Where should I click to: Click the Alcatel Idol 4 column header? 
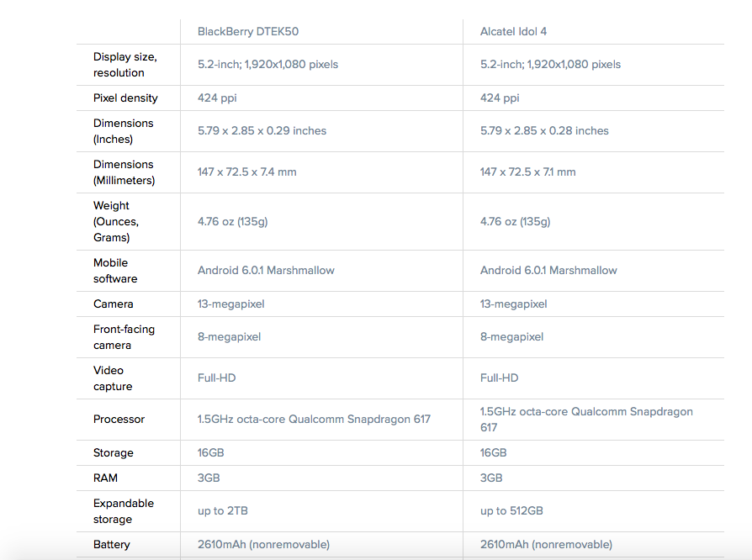(x=513, y=32)
